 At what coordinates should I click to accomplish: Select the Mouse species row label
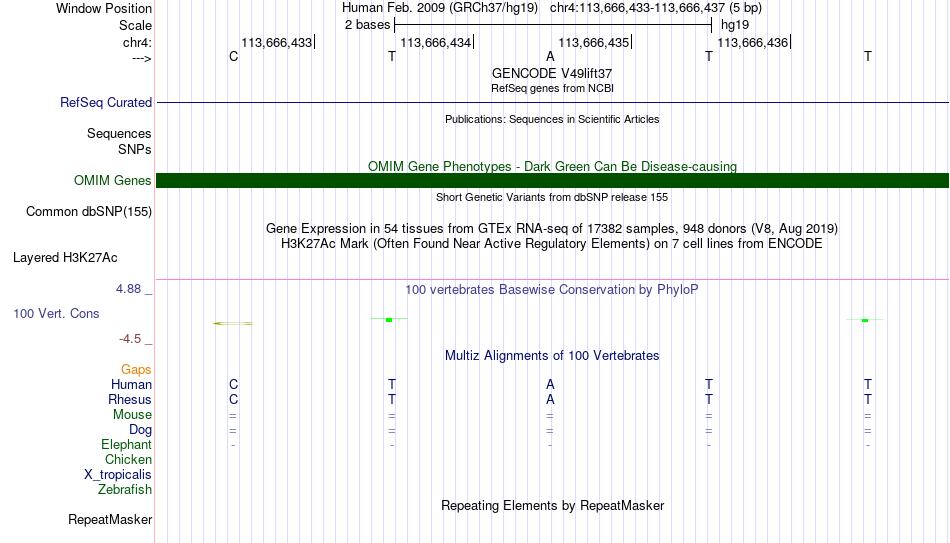click(132, 415)
